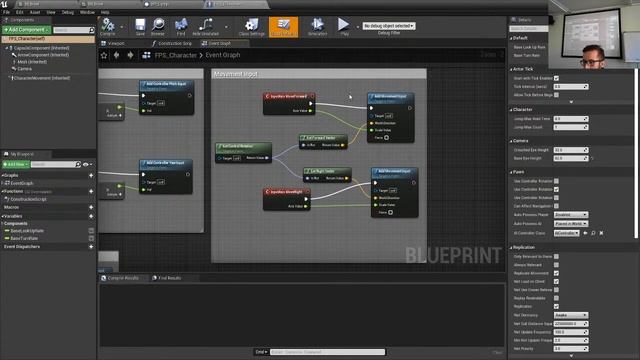Add a function with Functions plus

(91, 191)
